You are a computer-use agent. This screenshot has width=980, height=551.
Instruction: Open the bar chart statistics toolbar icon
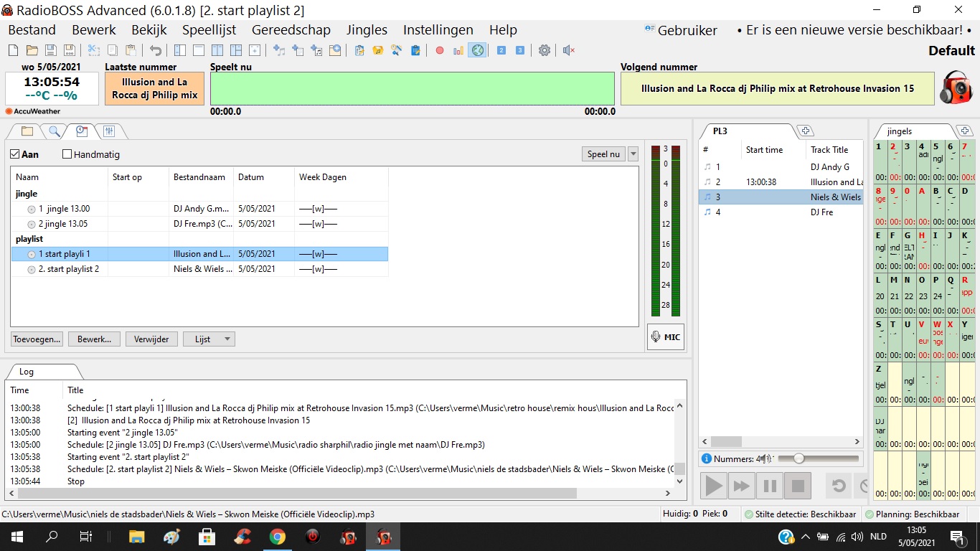click(458, 50)
